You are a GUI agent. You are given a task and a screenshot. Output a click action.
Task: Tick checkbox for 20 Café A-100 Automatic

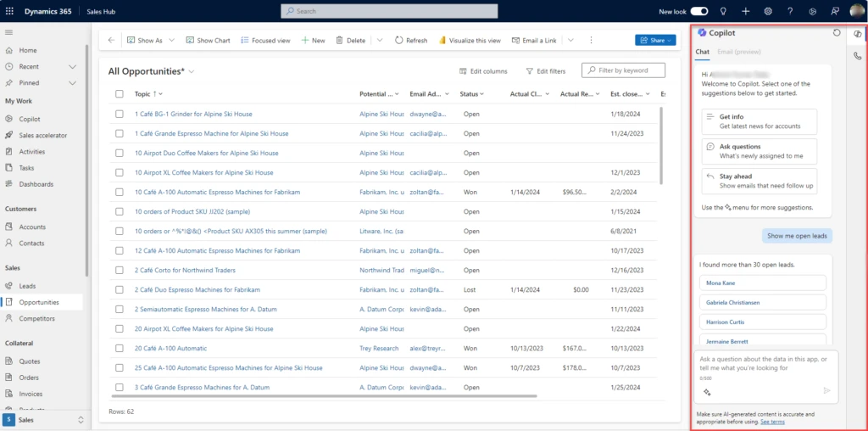click(120, 348)
